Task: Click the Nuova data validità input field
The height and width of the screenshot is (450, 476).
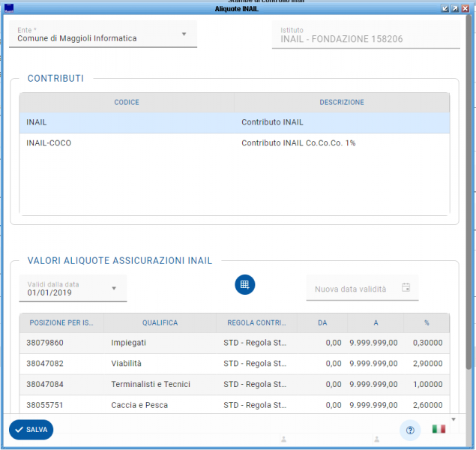Action: click(352, 289)
